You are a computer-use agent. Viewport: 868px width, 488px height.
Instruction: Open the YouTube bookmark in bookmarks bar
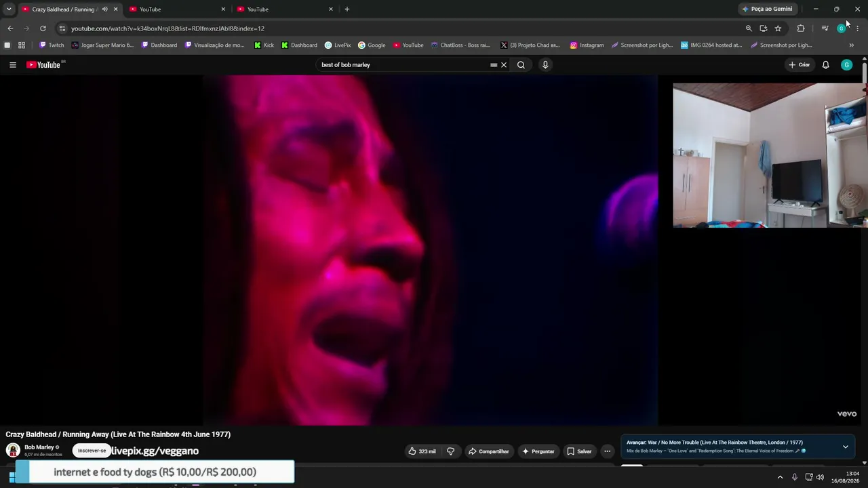point(408,45)
